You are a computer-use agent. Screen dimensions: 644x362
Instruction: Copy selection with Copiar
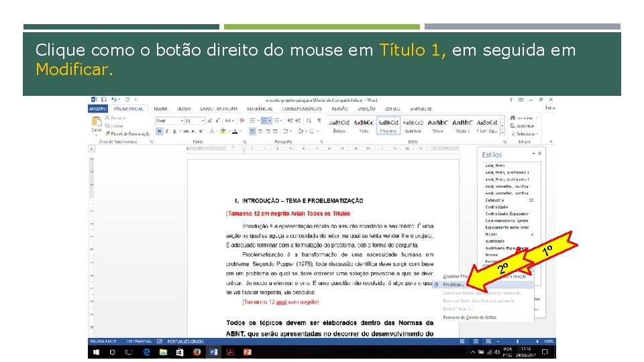point(114,125)
